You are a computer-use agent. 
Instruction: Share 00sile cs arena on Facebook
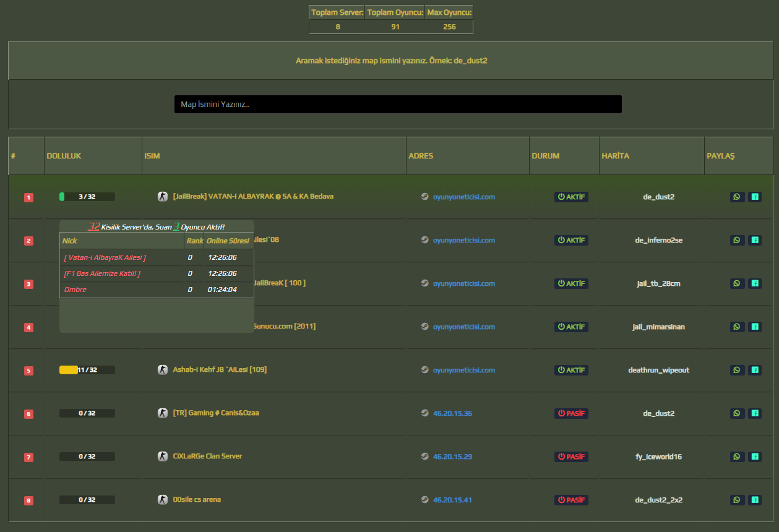[x=755, y=500]
